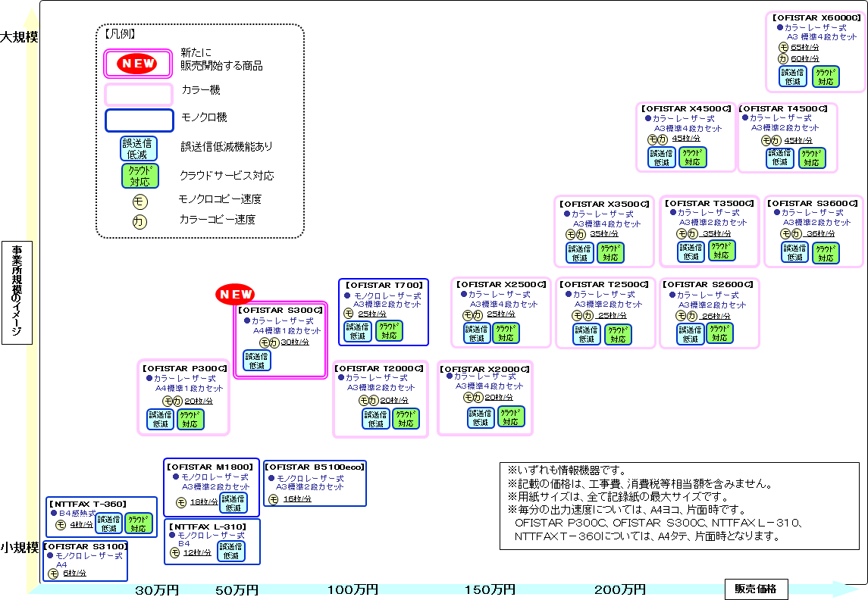Click the 【OFISTAR P300C】 title
The height and width of the screenshot is (600, 868).
click(x=185, y=368)
